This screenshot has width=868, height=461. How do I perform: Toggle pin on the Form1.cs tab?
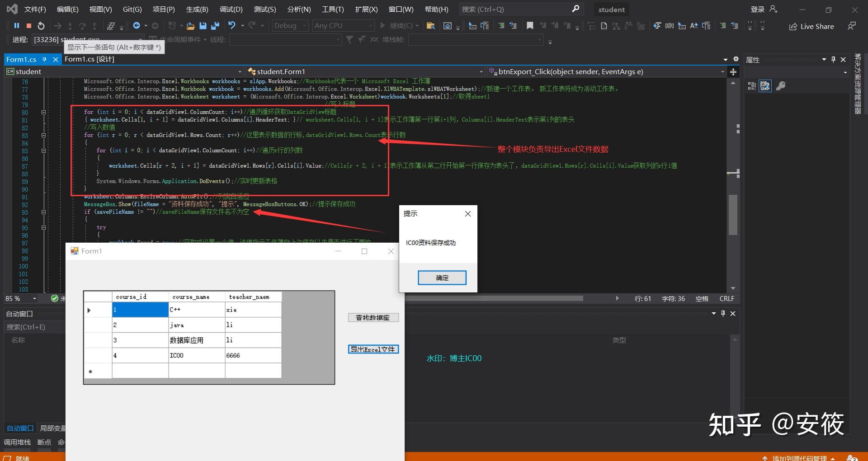point(44,59)
